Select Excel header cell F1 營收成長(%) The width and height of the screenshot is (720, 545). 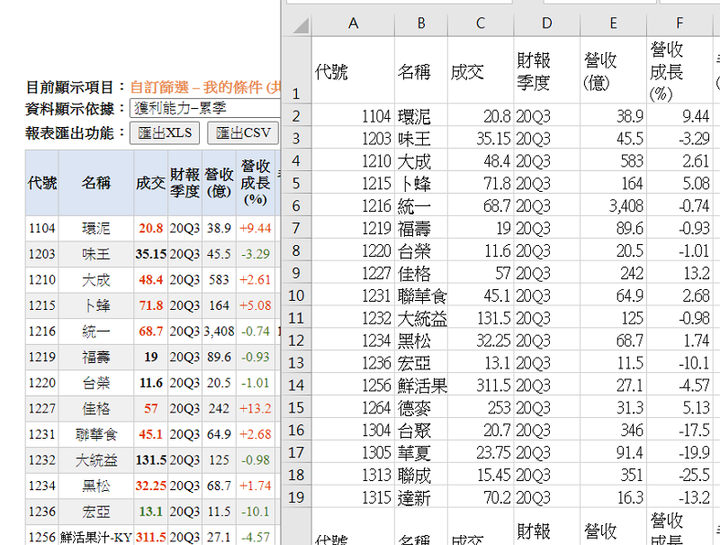click(679, 70)
